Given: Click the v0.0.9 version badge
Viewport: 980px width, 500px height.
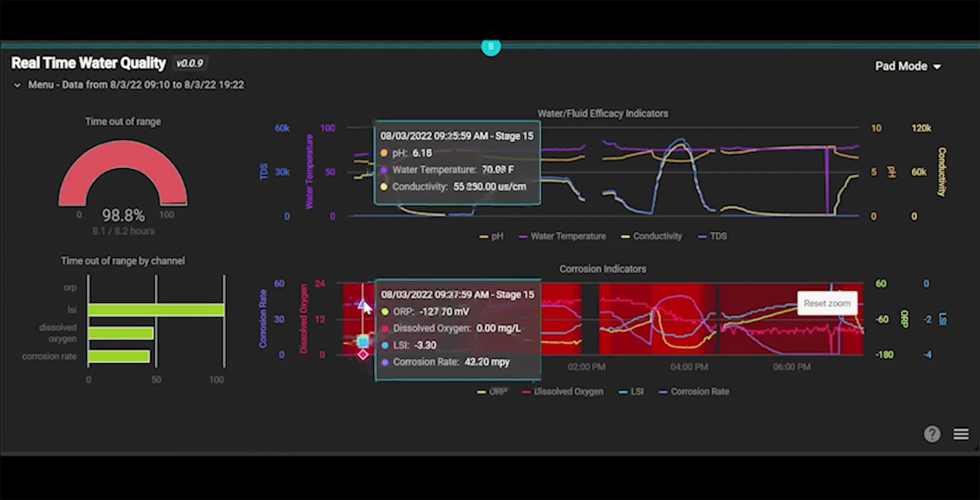Looking at the screenshot, I should pos(190,64).
